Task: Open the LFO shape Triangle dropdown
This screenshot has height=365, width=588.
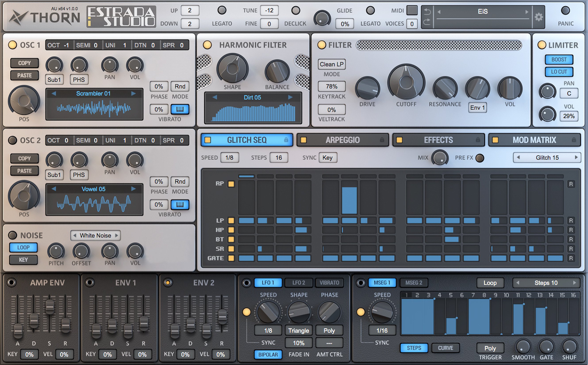Action: coord(299,330)
